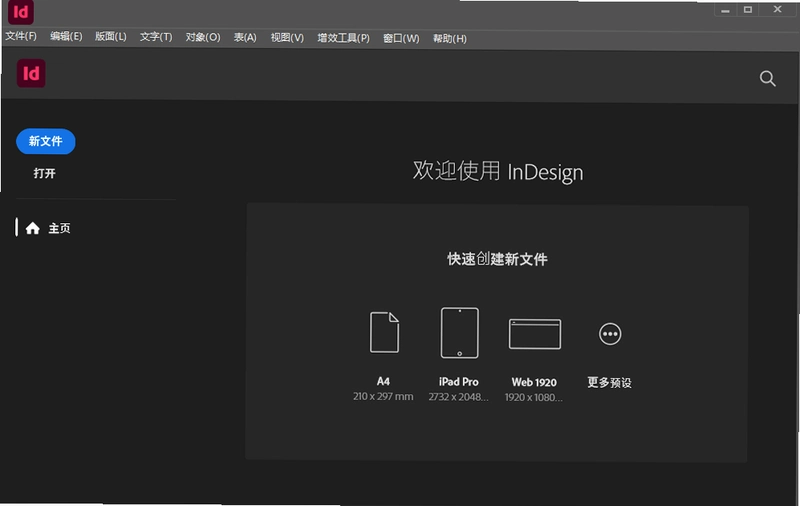
Task: Minimize the InDesign window
Action: [725, 10]
